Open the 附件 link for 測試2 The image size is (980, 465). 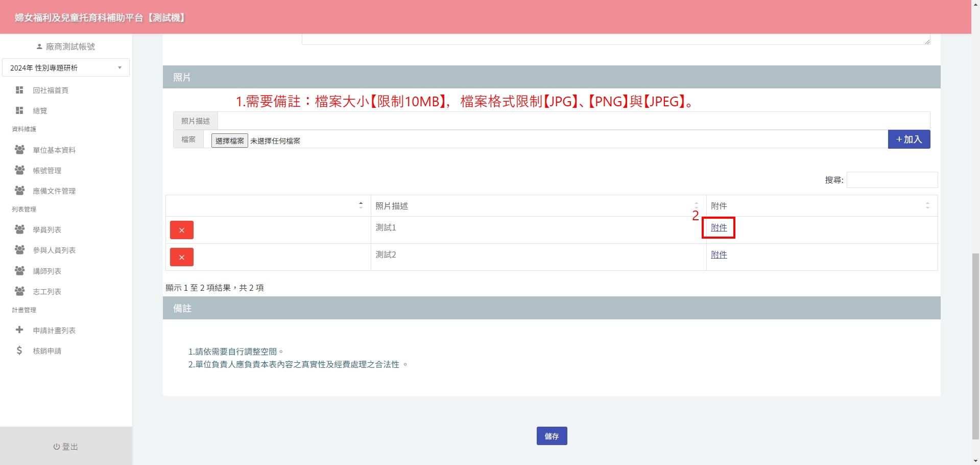719,254
